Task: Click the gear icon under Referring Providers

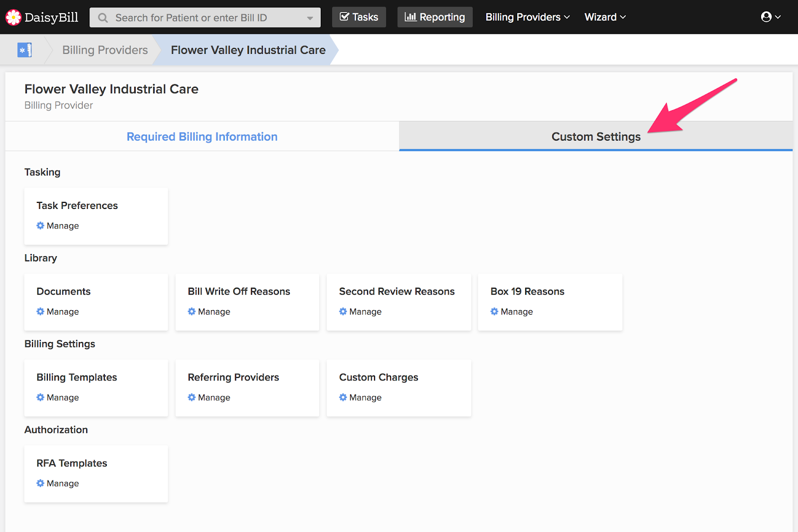Action: coord(192,397)
